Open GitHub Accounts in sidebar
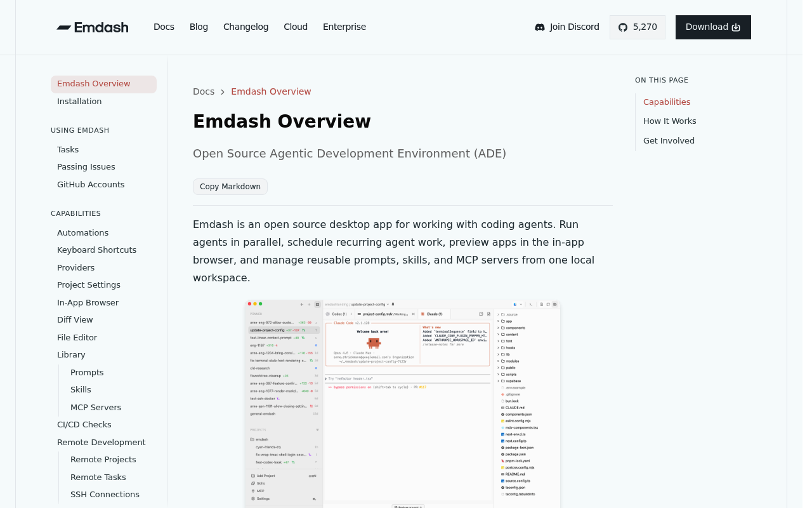Image resolution: width=812 pixels, height=508 pixels. [91, 185]
